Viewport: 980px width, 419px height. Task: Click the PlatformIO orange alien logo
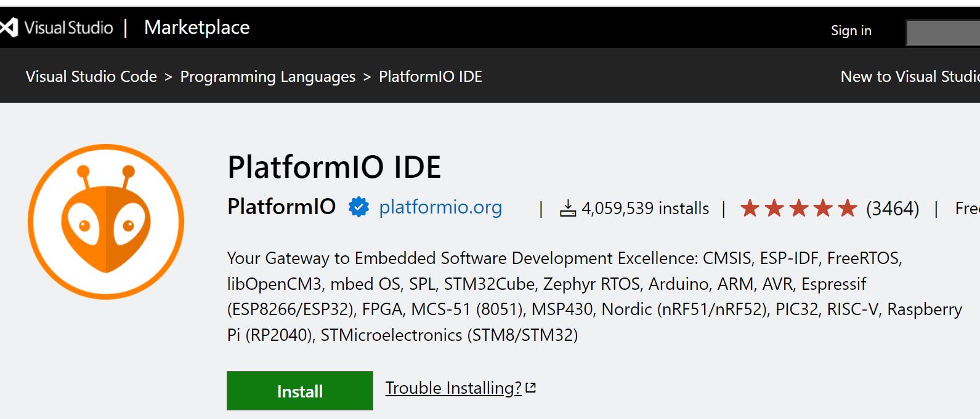coord(106,221)
